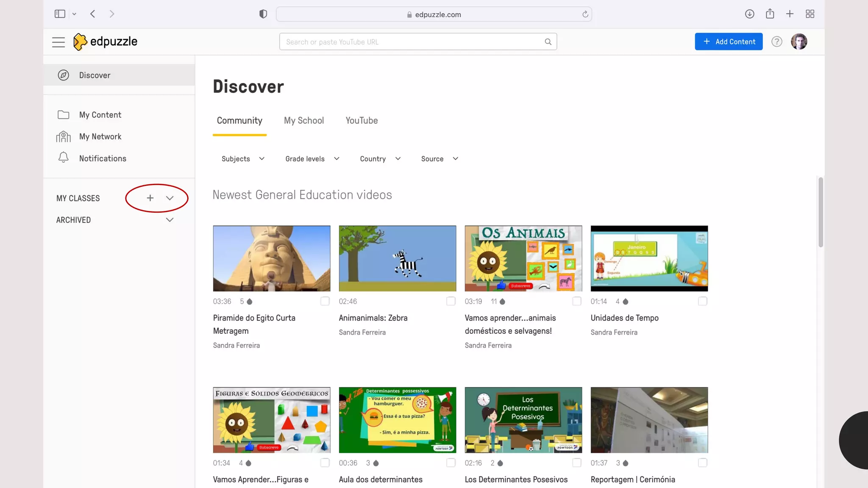Expand the Archived classes section
The image size is (868, 488).
tap(170, 220)
